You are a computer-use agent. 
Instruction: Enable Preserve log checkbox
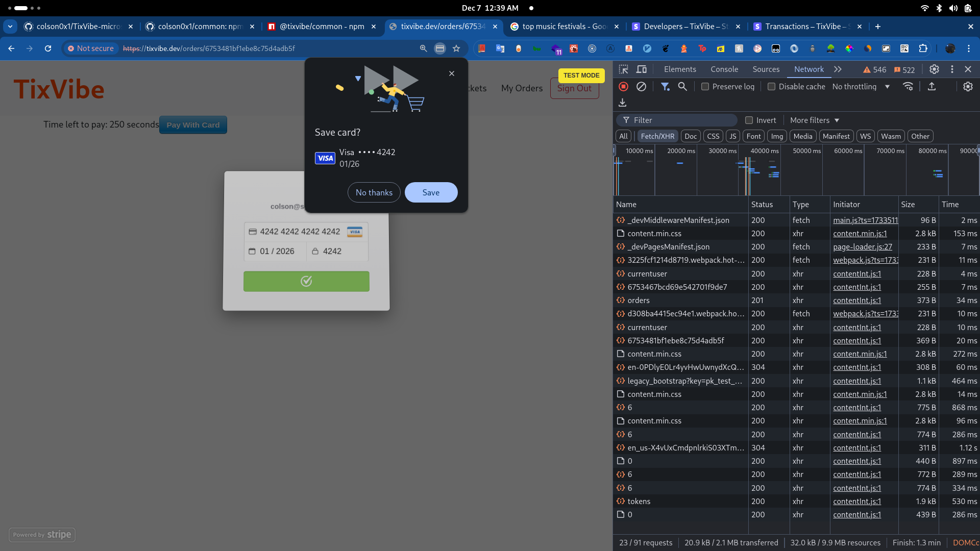coord(705,87)
